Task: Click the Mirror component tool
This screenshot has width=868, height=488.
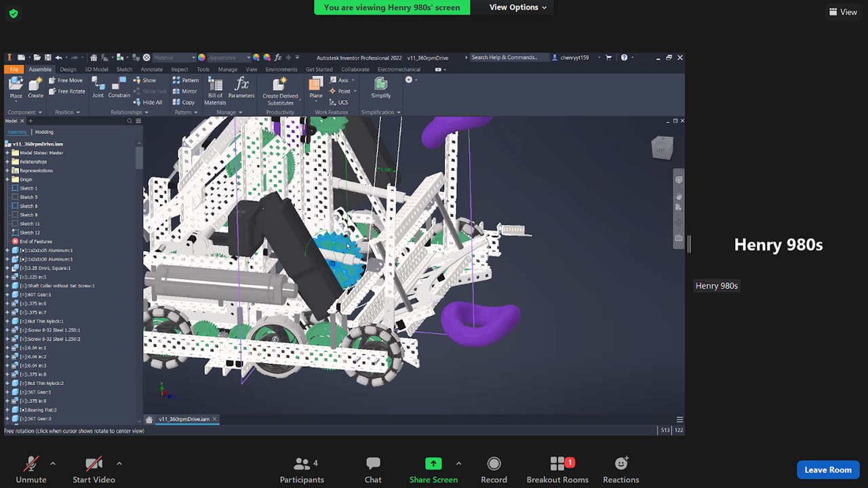Action: tap(184, 91)
